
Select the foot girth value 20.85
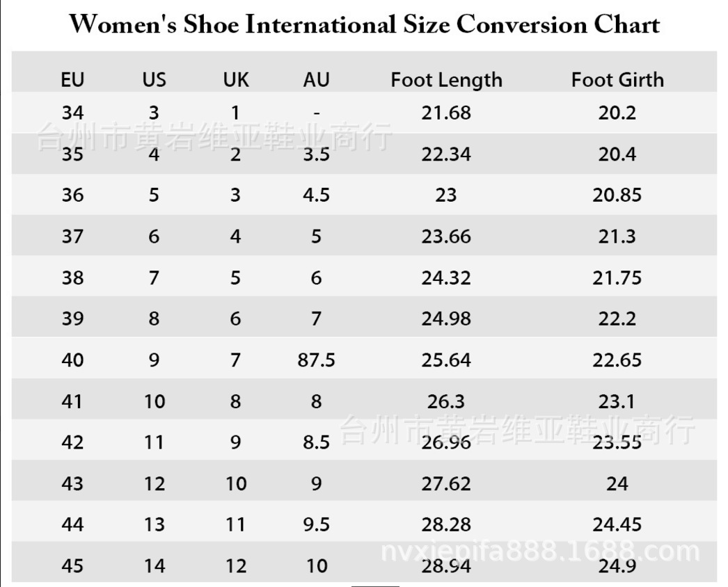click(617, 195)
